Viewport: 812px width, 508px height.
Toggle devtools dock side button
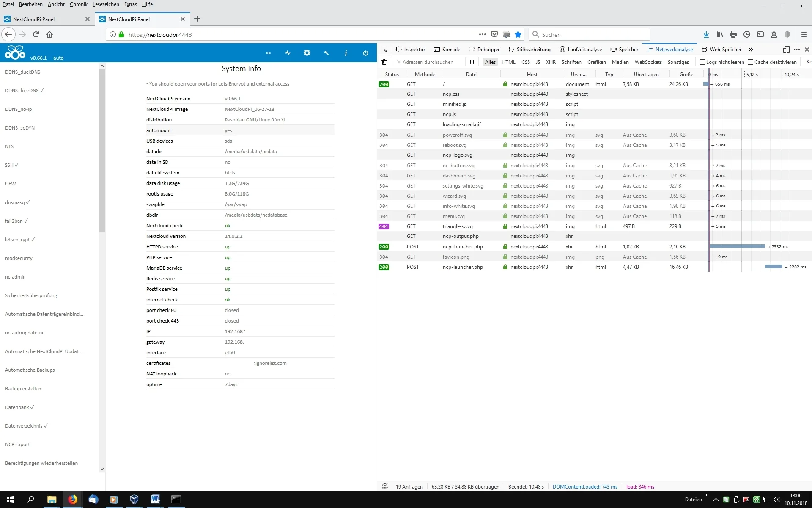786,50
